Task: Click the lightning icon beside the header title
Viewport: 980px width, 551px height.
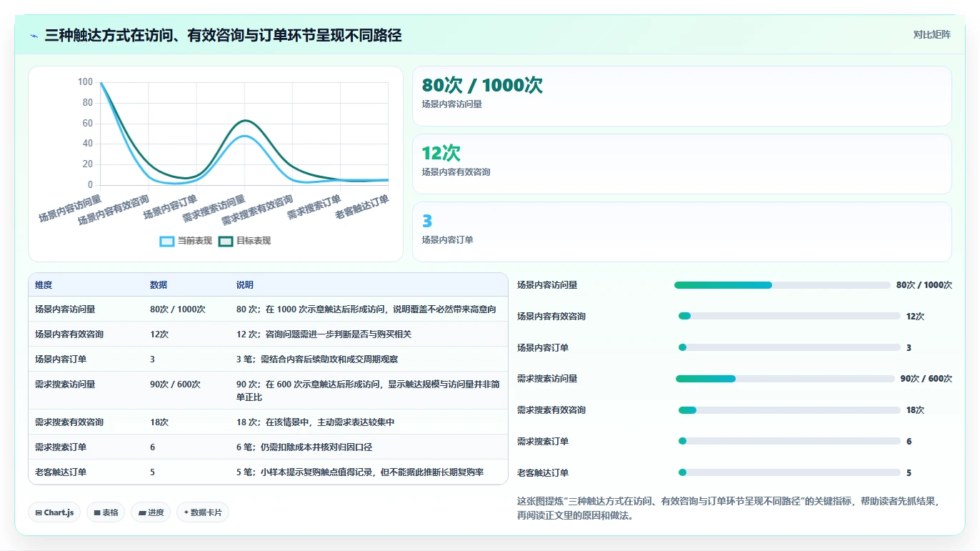Action: point(34,36)
